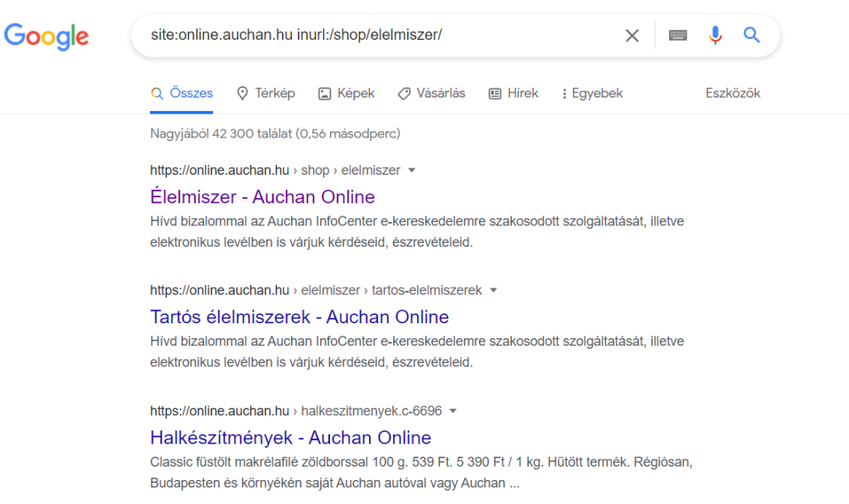Open the Élelmiszer - Auchan Online result
Viewport: 849px width, 504px height.
262,196
